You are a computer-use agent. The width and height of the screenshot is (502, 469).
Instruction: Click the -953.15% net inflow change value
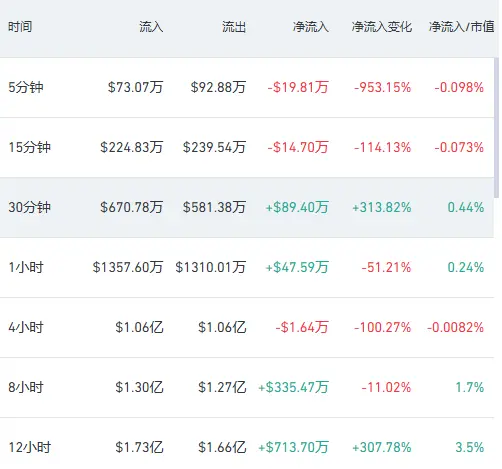pyautogui.click(x=382, y=87)
